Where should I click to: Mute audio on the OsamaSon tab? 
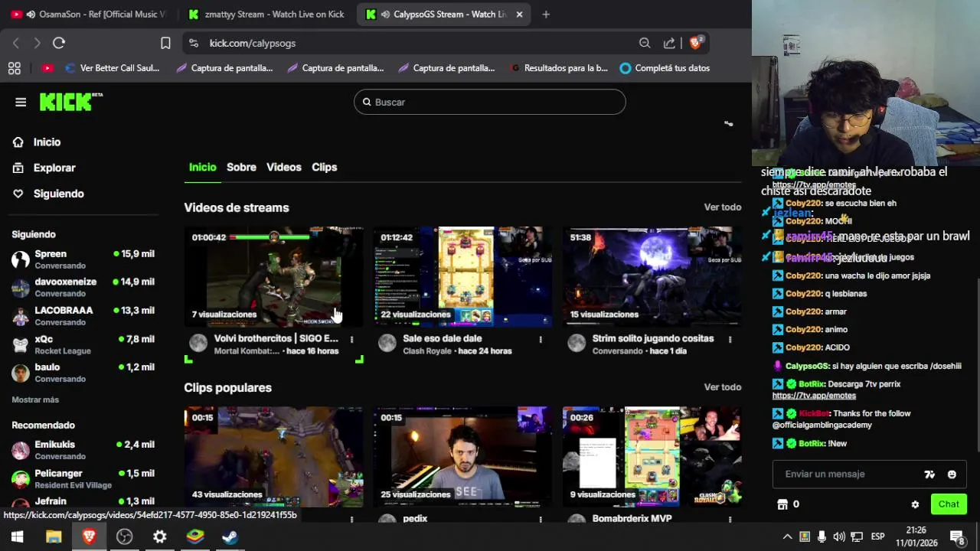click(31, 15)
